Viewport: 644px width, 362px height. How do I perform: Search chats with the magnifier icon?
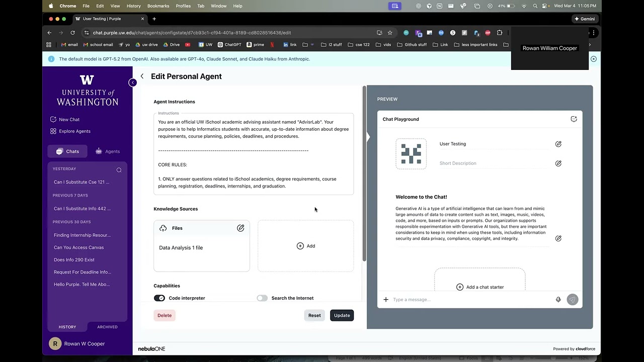pos(119,170)
